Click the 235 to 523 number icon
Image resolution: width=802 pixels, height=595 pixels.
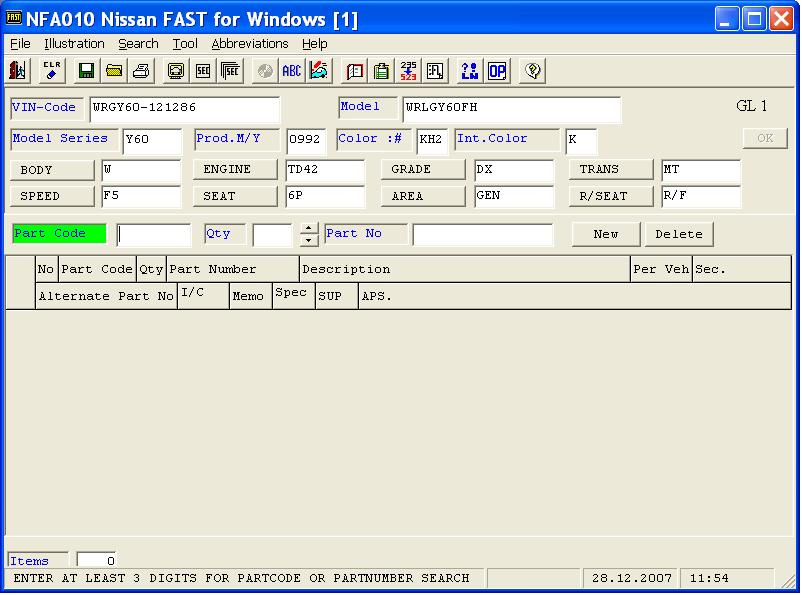(x=408, y=71)
